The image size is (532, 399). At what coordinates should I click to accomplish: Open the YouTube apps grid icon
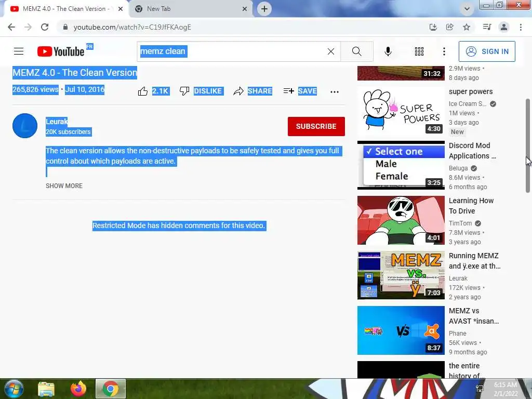coord(419,51)
